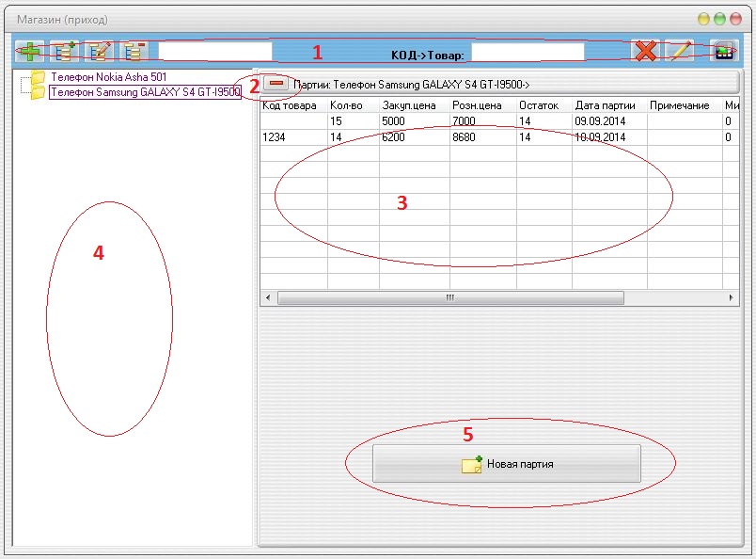
Task: Select the product code cell 1234
Action: pyautogui.click(x=293, y=137)
